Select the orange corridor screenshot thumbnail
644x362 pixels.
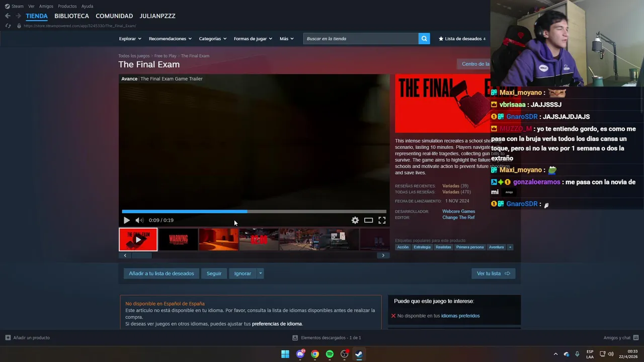tap(218, 239)
